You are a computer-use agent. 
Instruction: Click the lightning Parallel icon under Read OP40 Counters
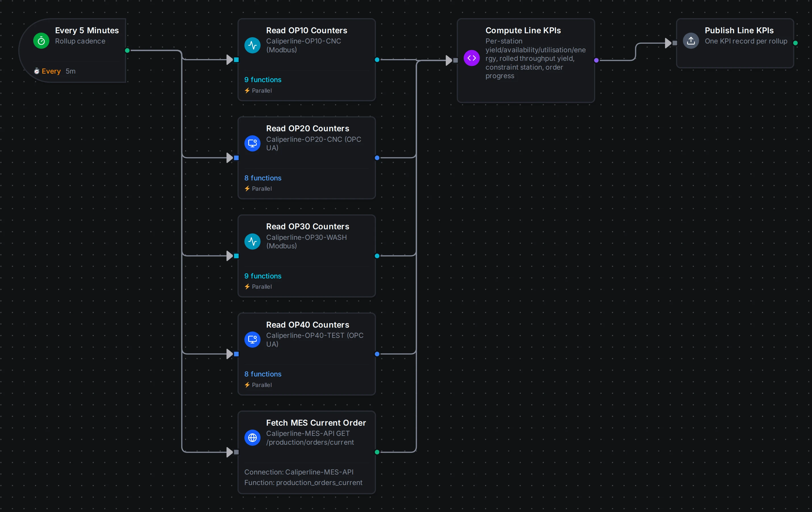coord(247,385)
